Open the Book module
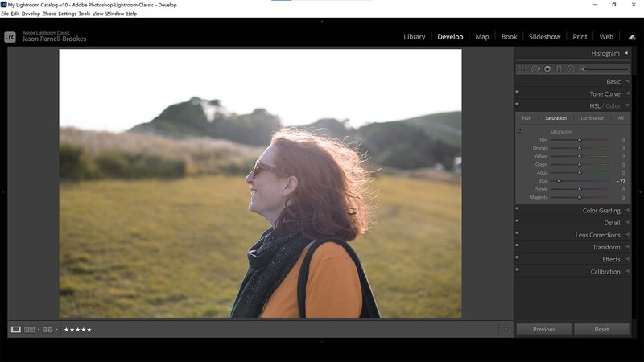 510,37
